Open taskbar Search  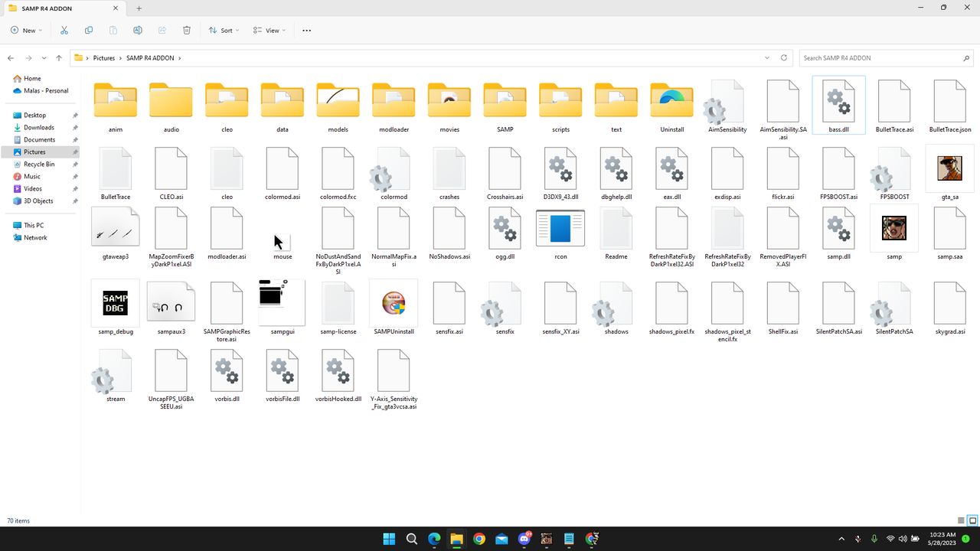point(411,539)
